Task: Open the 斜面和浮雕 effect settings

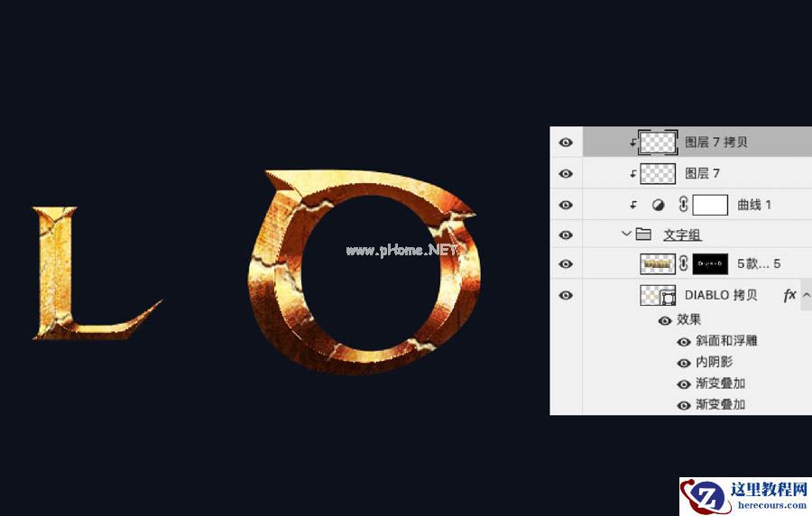Action: pos(726,341)
